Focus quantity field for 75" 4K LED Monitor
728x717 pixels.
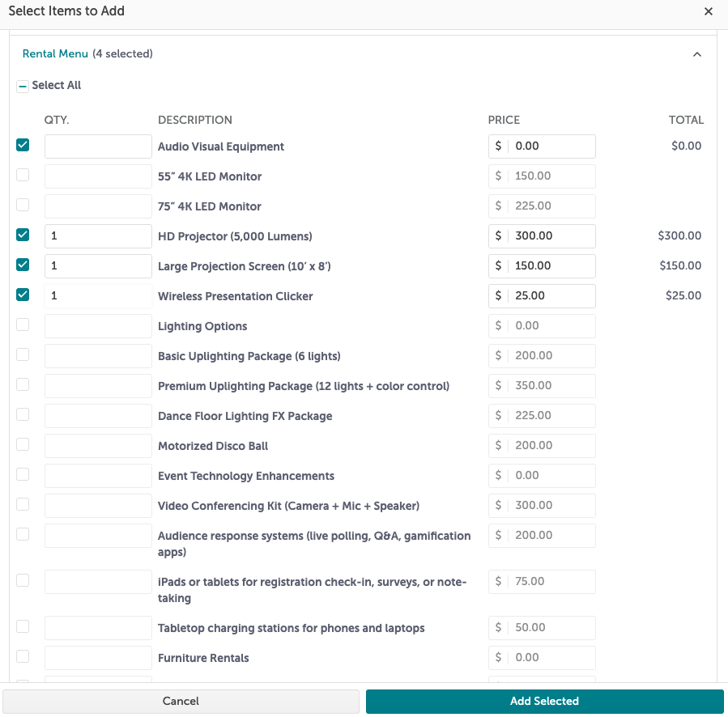[x=99, y=206]
